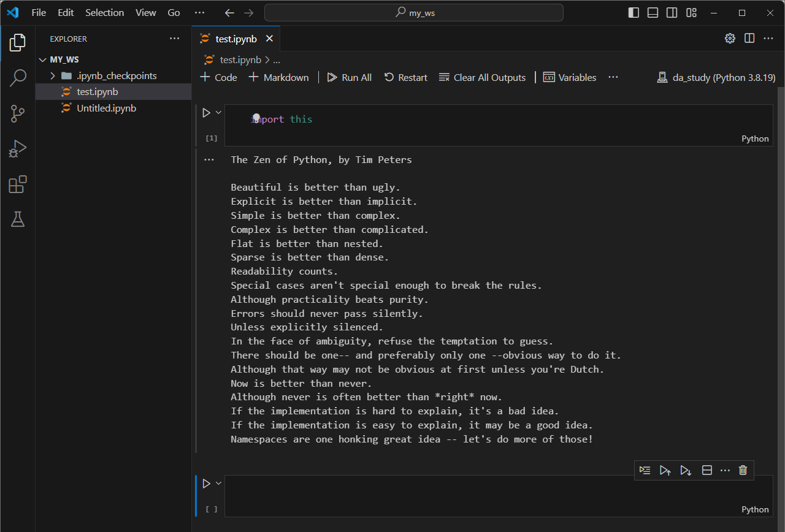Split the editor right
The image size is (785, 532).
[749, 38]
